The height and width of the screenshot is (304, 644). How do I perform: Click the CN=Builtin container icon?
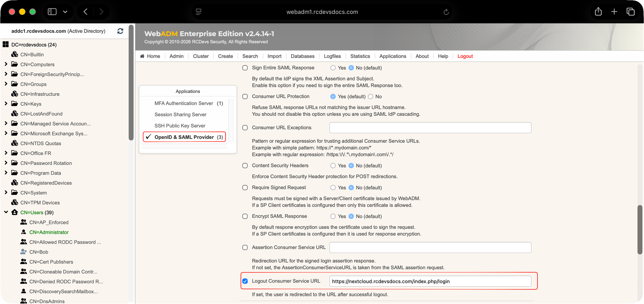[14, 54]
